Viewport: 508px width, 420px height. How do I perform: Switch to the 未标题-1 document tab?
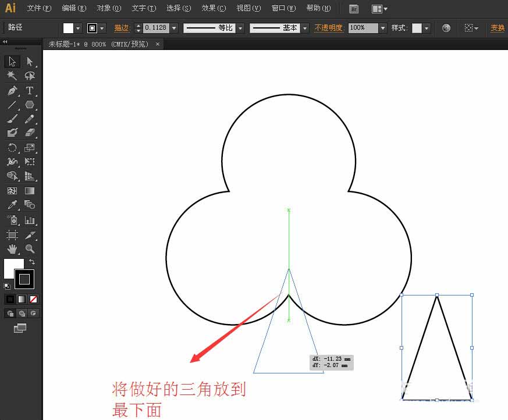coord(98,44)
